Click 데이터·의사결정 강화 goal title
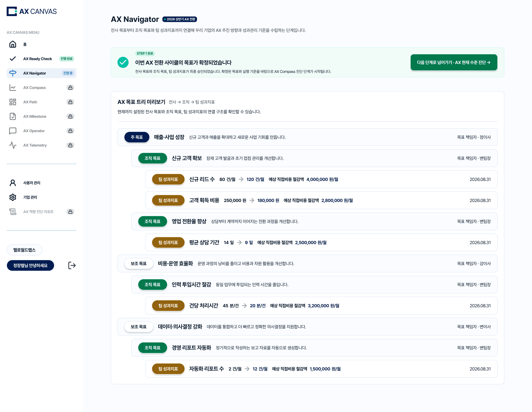The image size is (532, 412). point(180,327)
